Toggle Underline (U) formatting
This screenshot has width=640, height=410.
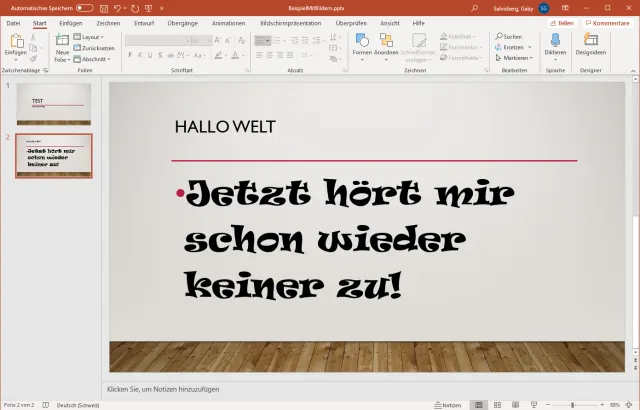[150, 55]
